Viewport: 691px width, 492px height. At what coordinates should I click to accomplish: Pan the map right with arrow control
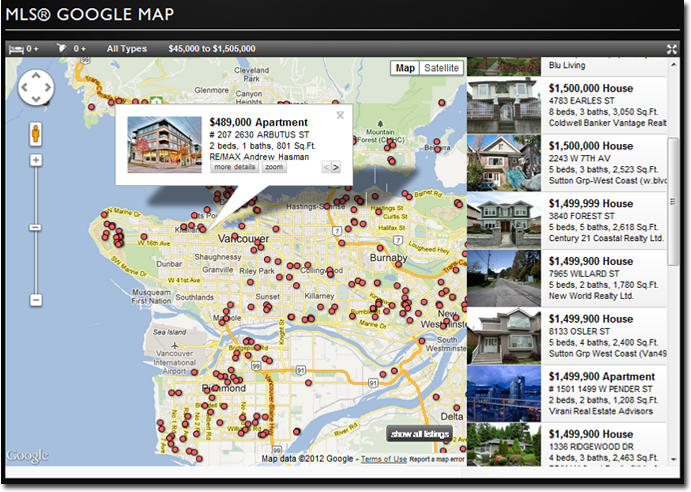click(48, 87)
